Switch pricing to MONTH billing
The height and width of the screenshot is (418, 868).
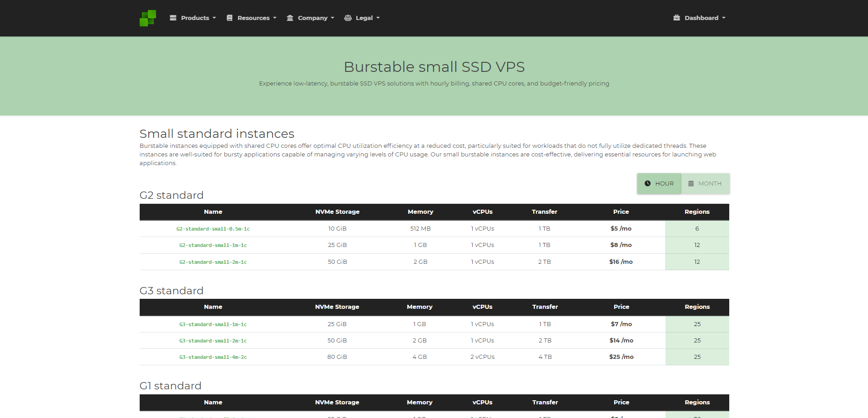tap(705, 184)
